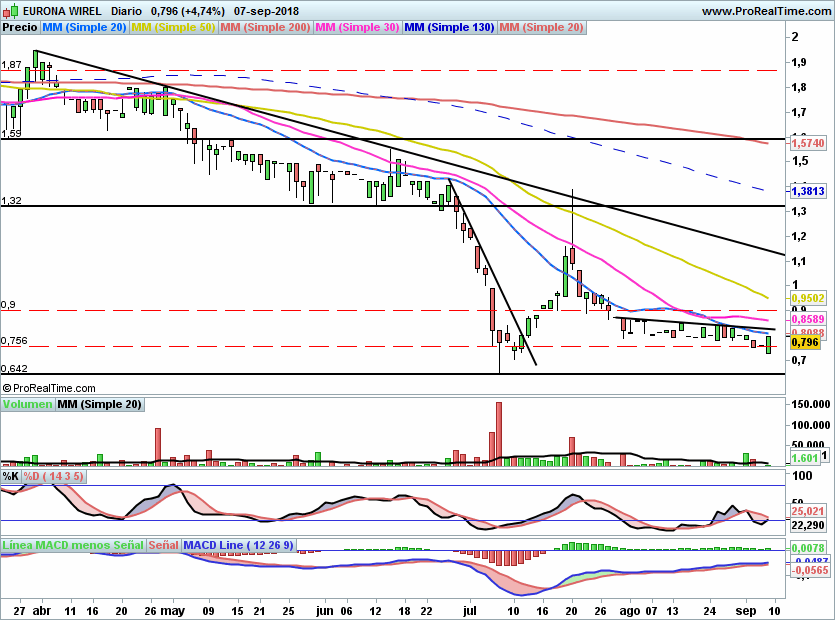Click the MACD Line (12 26 9) label
This screenshot has width=835, height=620.
click(x=239, y=545)
